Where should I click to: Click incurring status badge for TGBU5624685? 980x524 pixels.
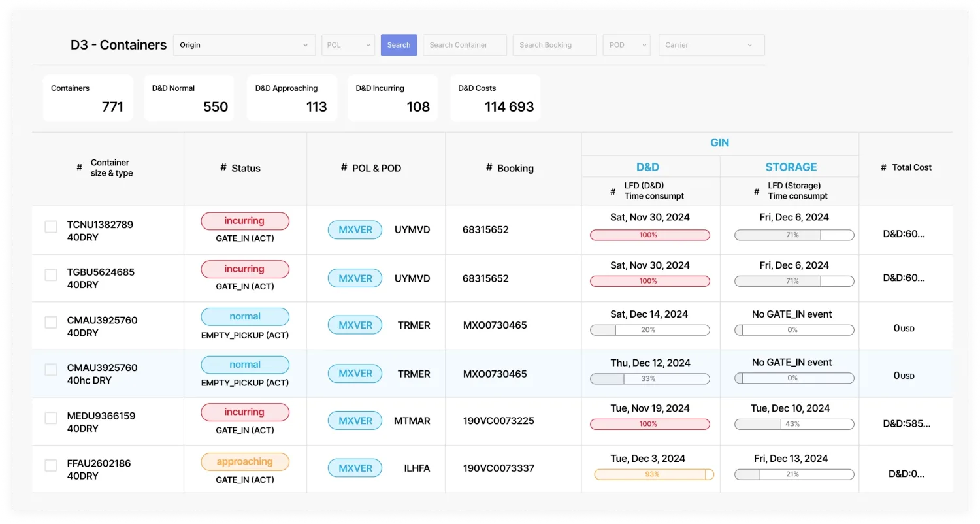[245, 269]
